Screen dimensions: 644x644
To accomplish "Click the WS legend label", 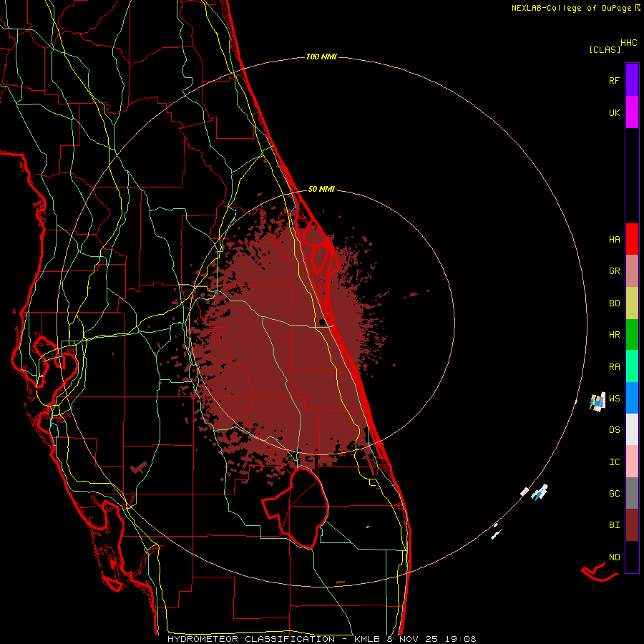I will point(614,399).
